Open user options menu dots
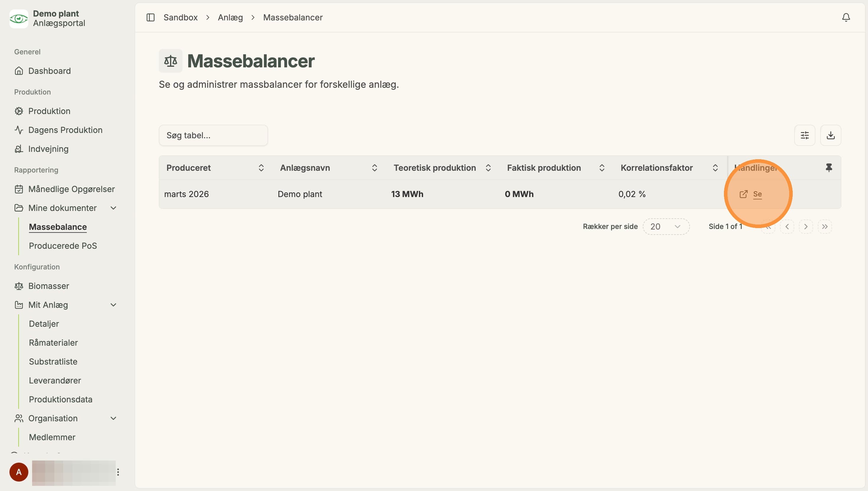The height and width of the screenshot is (491, 868). [x=118, y=472]
